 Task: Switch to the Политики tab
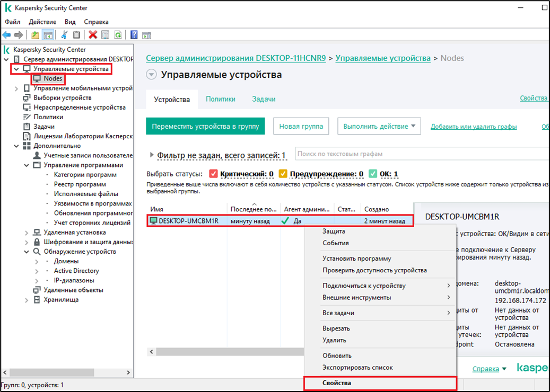221,99
